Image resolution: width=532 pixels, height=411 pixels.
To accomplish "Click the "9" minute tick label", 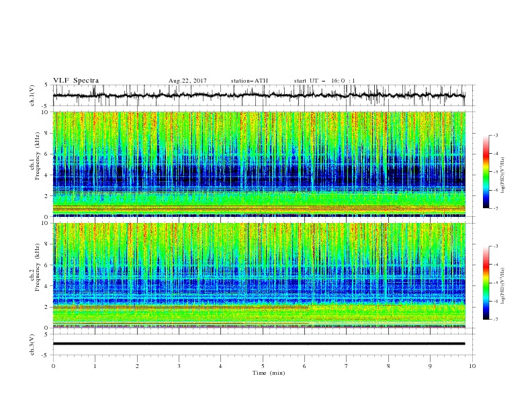I will (x=430, y=366).
